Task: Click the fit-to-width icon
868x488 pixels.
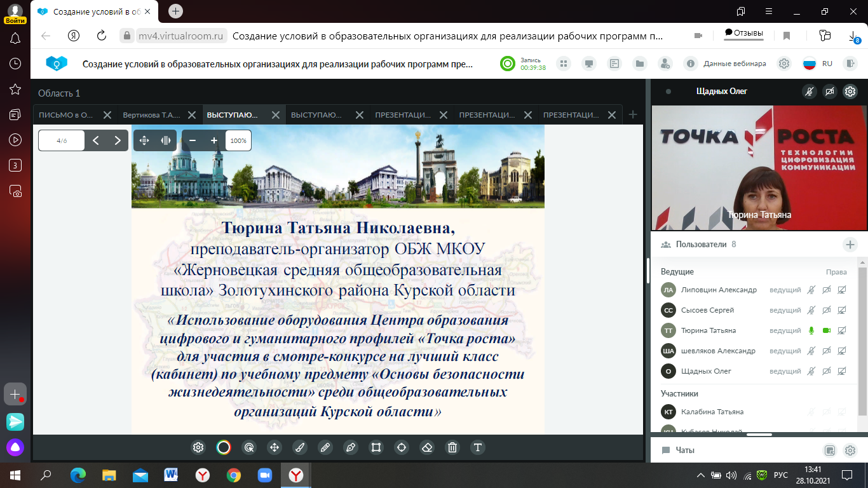Action: (166, 140)
